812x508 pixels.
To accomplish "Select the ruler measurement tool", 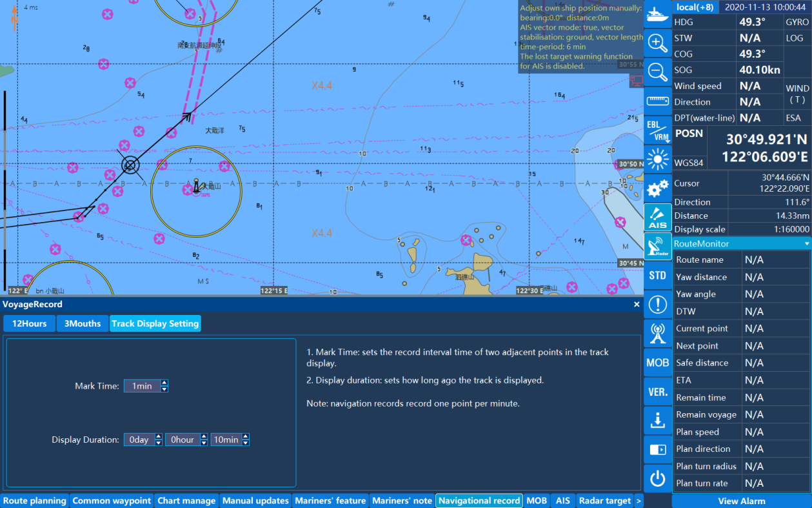I will point(657,101).
